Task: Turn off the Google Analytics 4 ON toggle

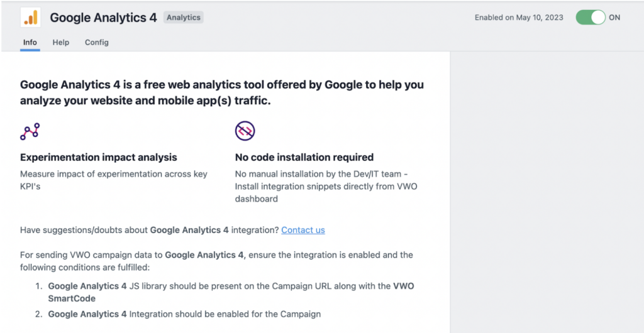Action: click(x=591, y=18)
